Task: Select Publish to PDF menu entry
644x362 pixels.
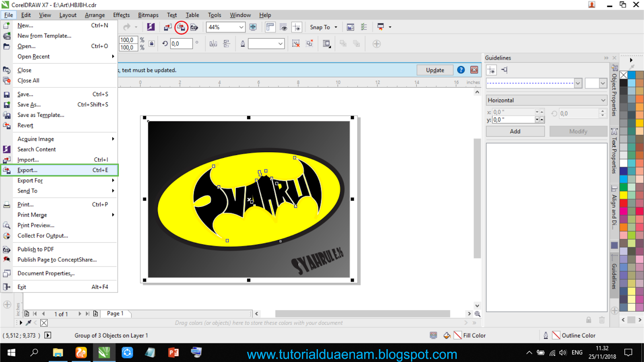Action: point(59,249)
